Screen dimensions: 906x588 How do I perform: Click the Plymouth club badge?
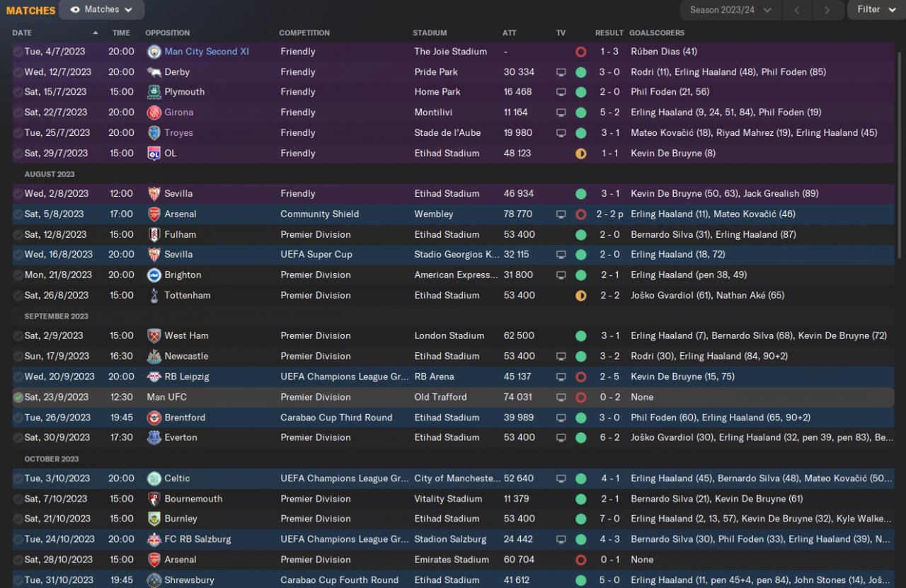tap(154, 92)
